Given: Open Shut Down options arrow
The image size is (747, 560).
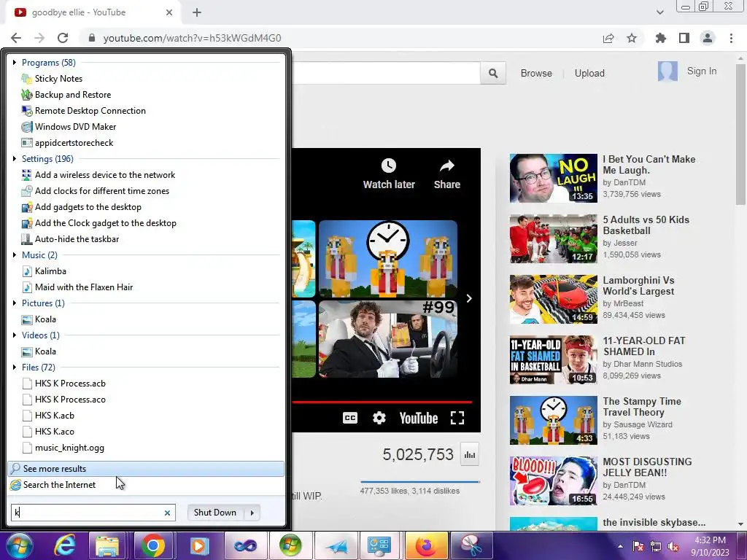Looking at the screenshot, I should pos(252,513).
